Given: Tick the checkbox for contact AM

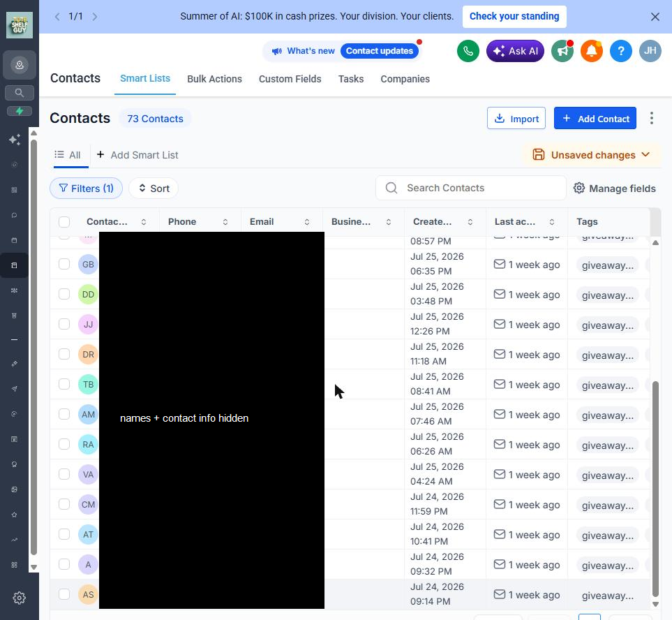Looking at the screenshot, I should point(64,414).
